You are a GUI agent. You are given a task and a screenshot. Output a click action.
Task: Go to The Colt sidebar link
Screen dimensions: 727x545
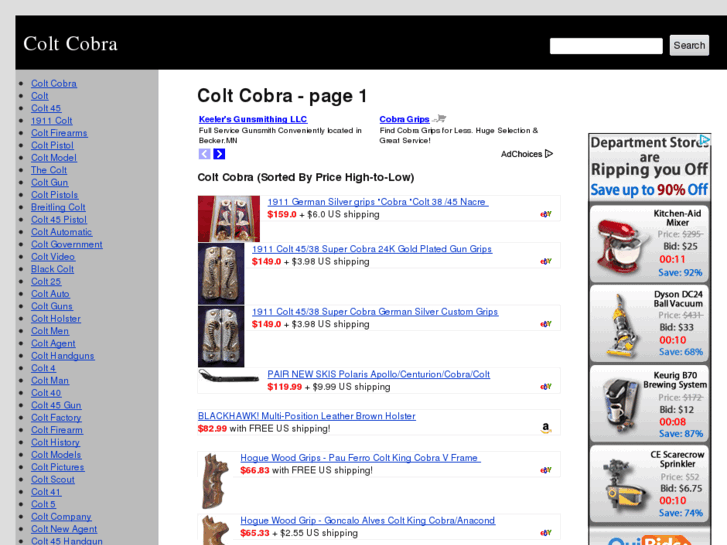[x=49, y=170]
